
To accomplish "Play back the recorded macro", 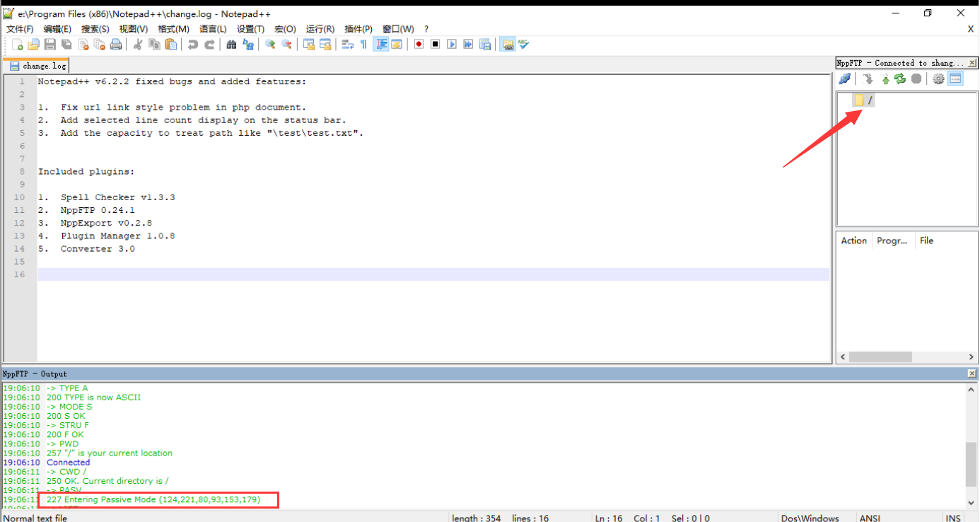I will click(x=452, y=45).
